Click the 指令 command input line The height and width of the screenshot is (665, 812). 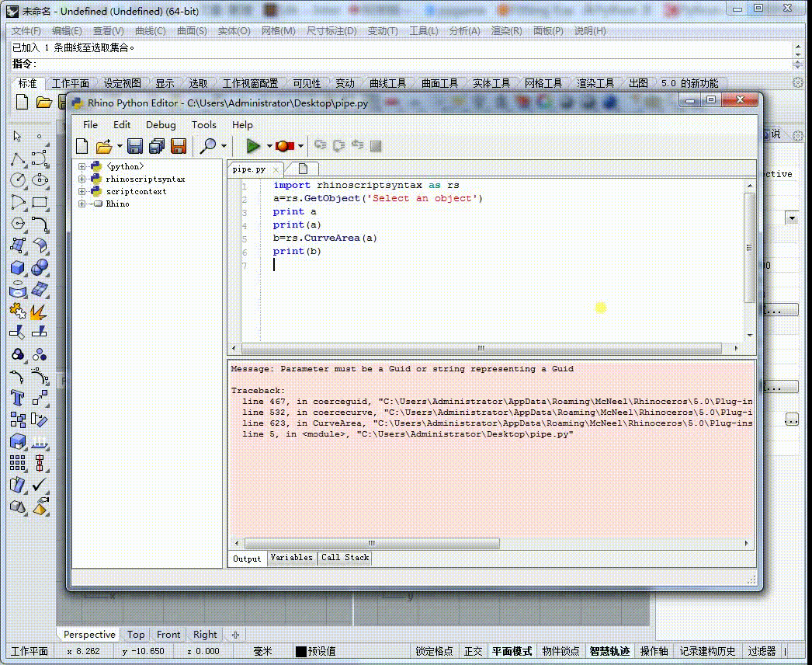tap(404, 64)
